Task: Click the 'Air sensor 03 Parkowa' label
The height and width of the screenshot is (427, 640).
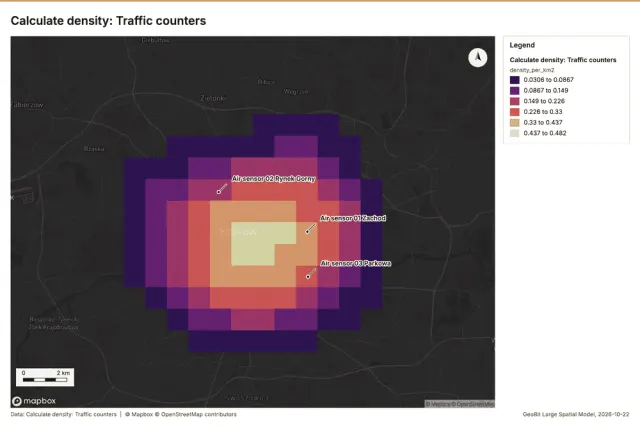Action: pyautogui.click(x=356, y=264)
